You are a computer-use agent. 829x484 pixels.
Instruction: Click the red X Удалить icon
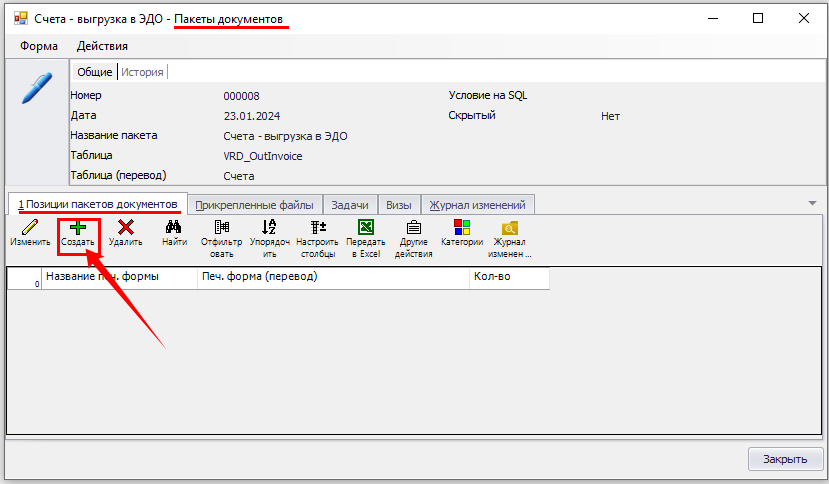[x=126, y=228]
